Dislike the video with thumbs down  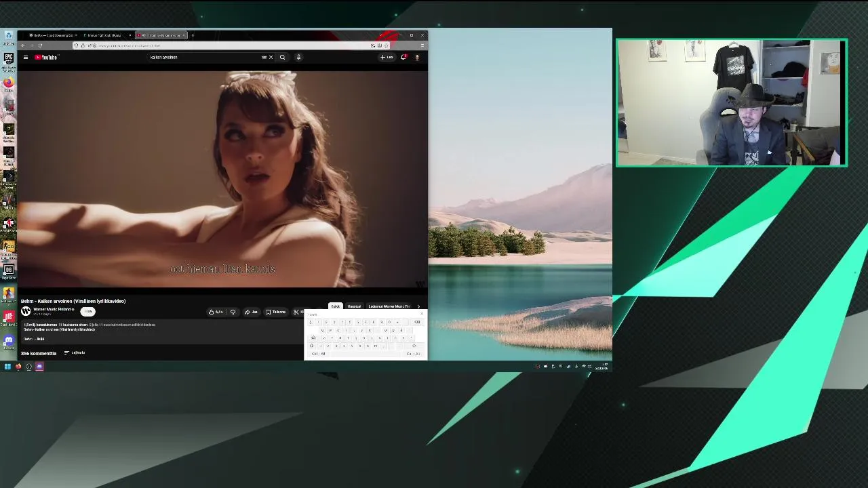click(x=233, y=312)
